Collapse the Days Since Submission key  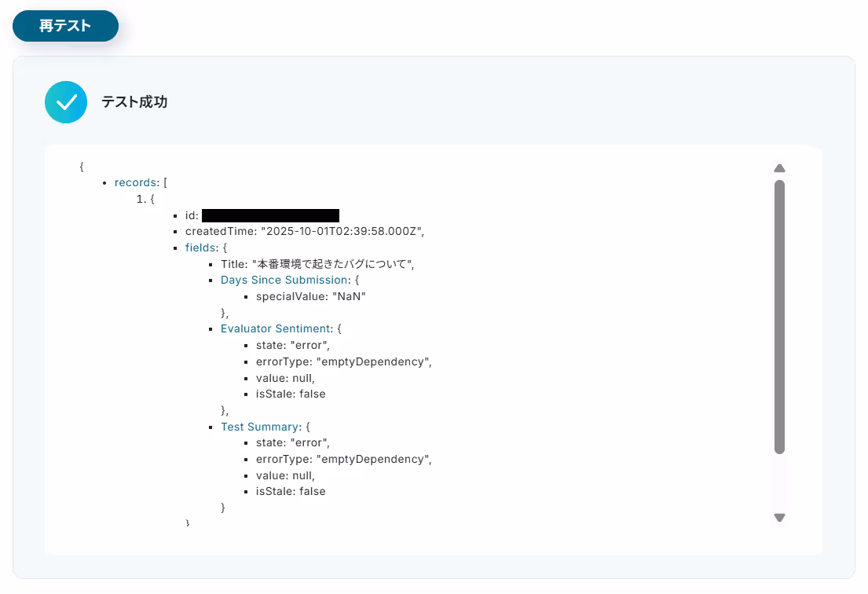point(284,280)
